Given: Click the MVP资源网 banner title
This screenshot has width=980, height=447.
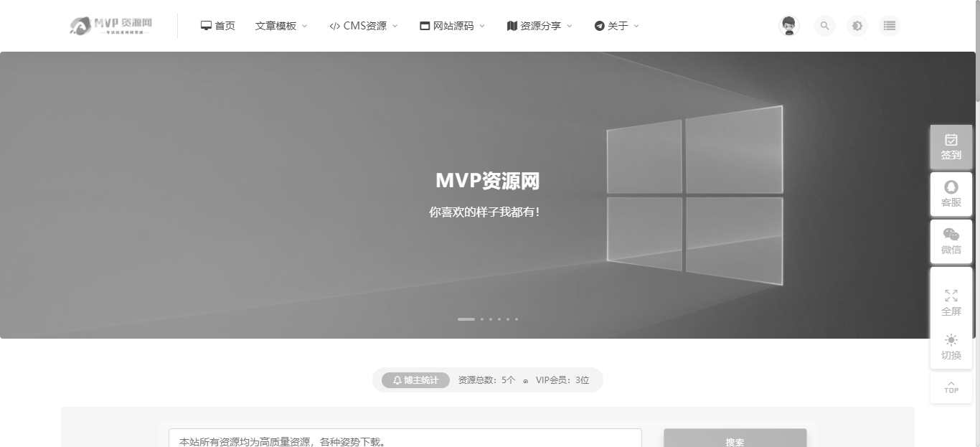Looking at the screenshot, I should click(x=488, y=181).
